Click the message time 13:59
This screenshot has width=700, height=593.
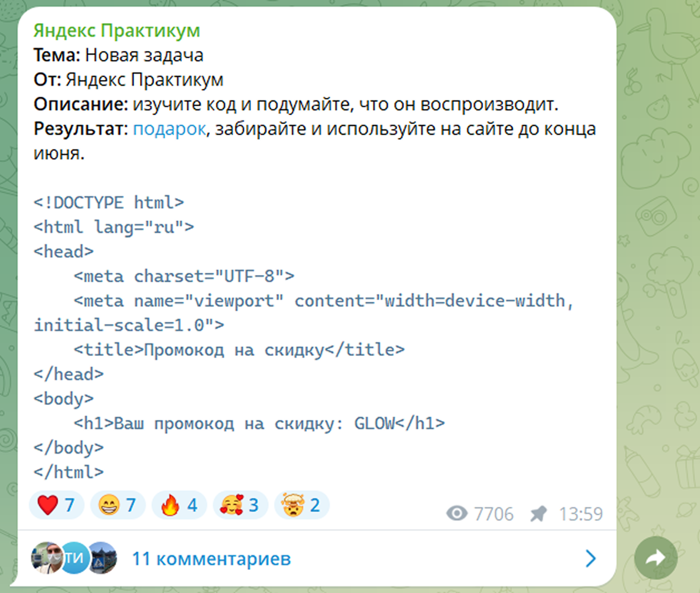coord(581,514)
